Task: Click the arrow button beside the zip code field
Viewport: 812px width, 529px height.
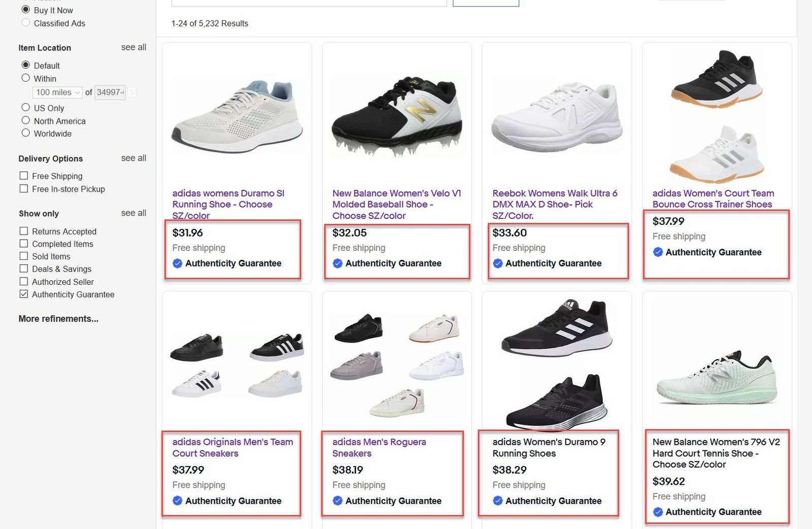Action: (132, 92)
